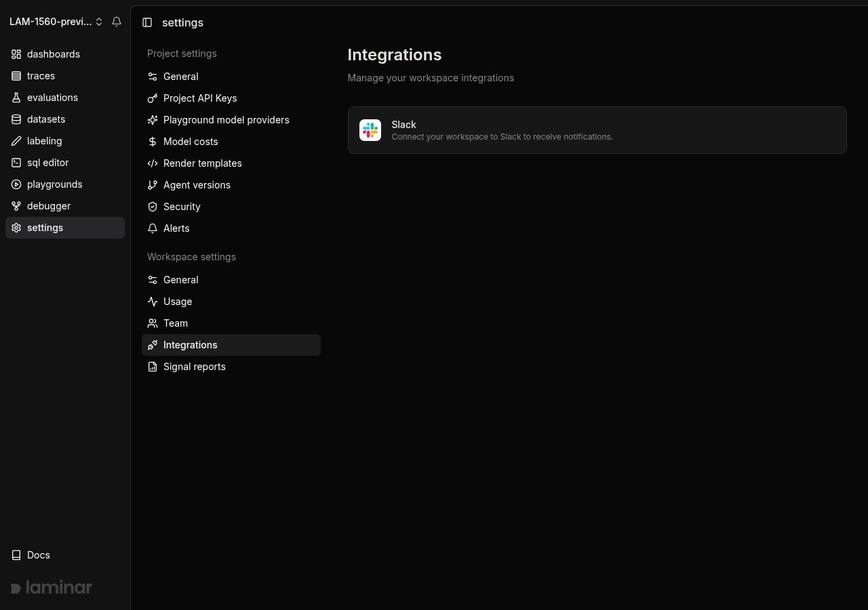Image resolution: width=868 pixels, height=610 pixels.
Task: Click the Integrations plug icon
Action: [x=153, y=345]
